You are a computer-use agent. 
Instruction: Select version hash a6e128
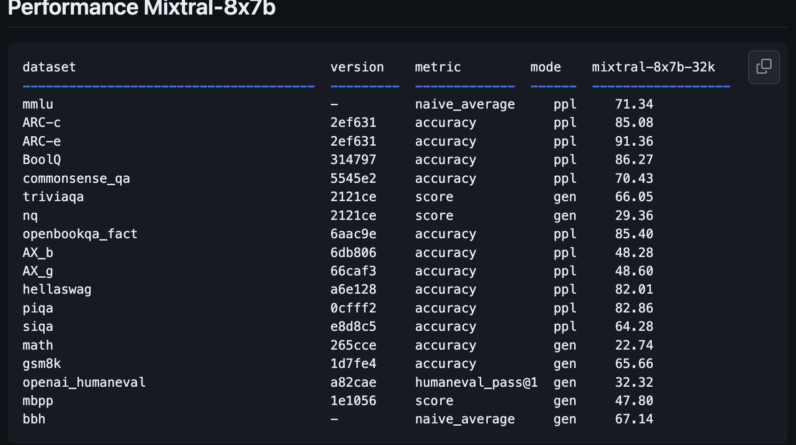(x=353, y=290)
